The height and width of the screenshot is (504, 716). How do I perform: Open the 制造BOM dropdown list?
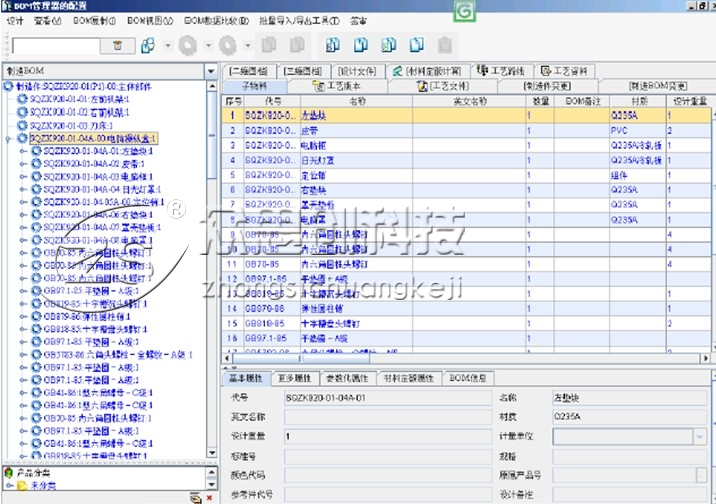pyautogui.click(x=210, y=71)
